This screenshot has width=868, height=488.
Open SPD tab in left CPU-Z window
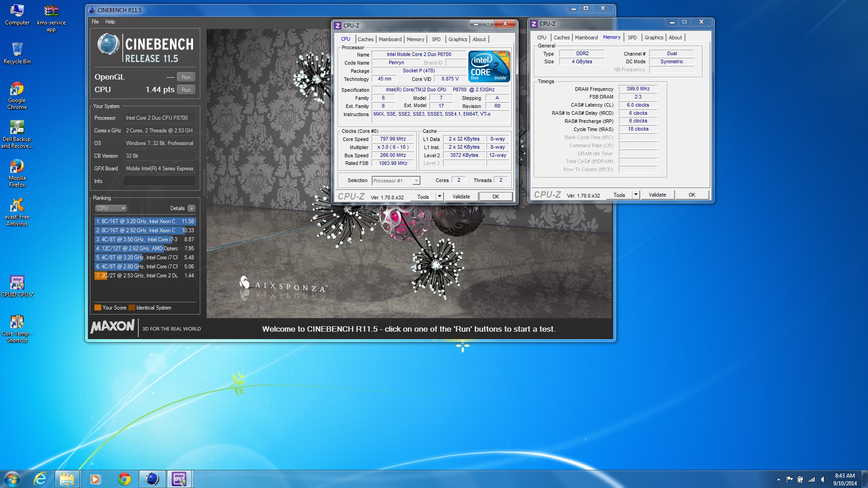tap(436, 39)
